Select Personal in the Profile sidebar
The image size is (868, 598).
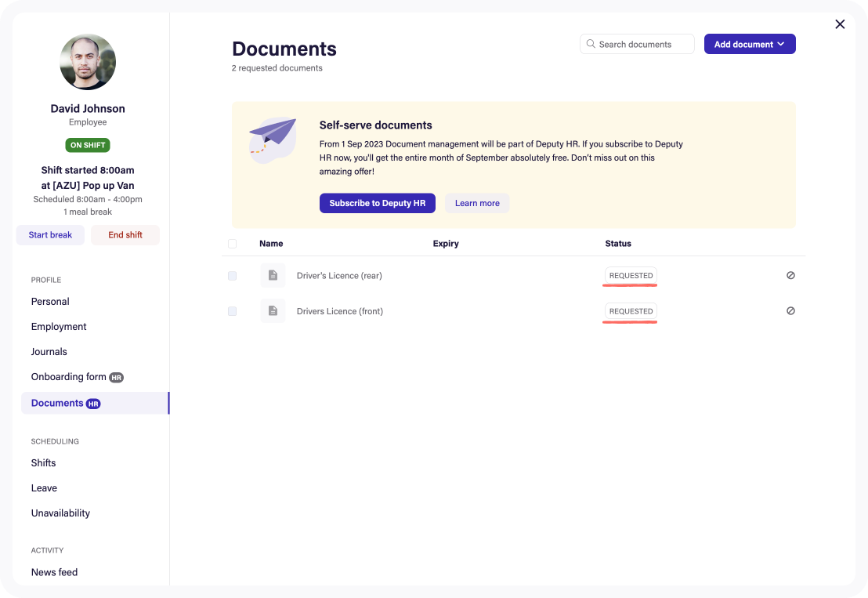tap(50, 301)
